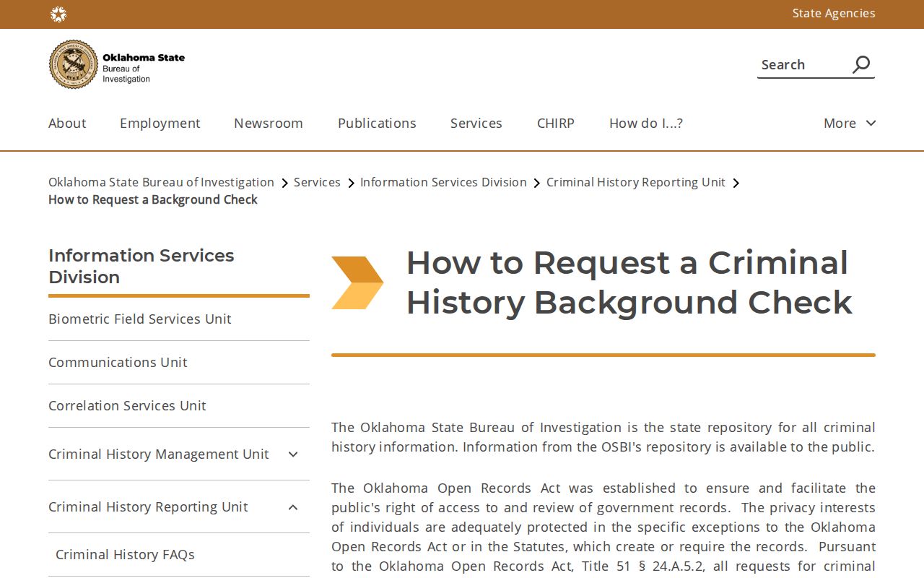924x578 pixels.
Task: Collapse Criminal History Reporting Unit submenu
Action: [293, 507]
